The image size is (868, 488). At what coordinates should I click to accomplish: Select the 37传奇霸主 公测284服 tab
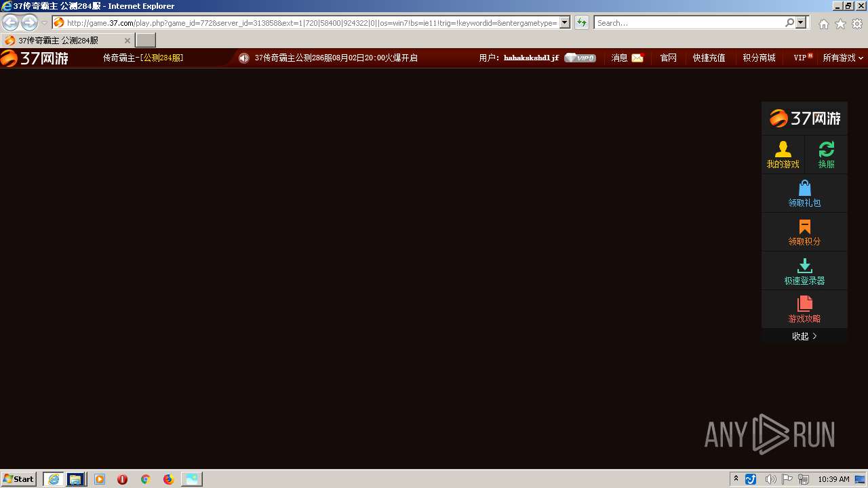point(66,41)
